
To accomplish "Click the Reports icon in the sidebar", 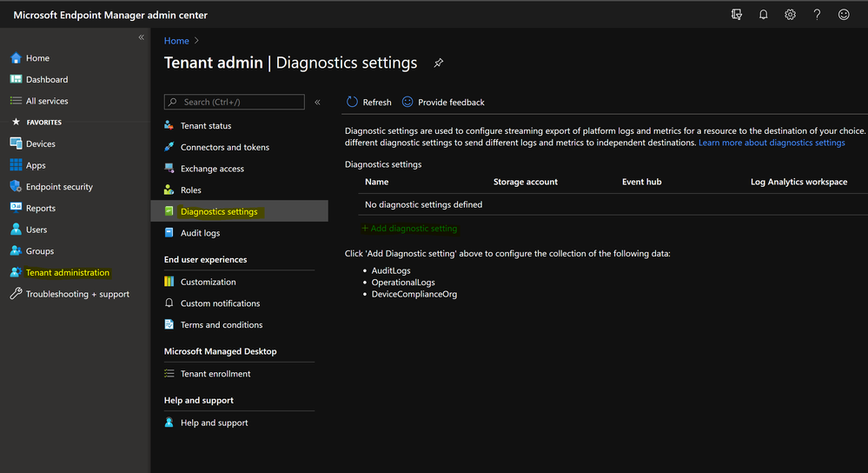I will click(x=16, y=208).
